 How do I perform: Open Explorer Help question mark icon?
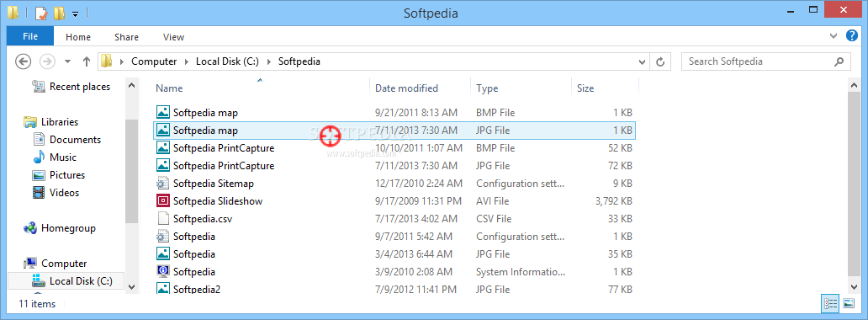point(852,36)
